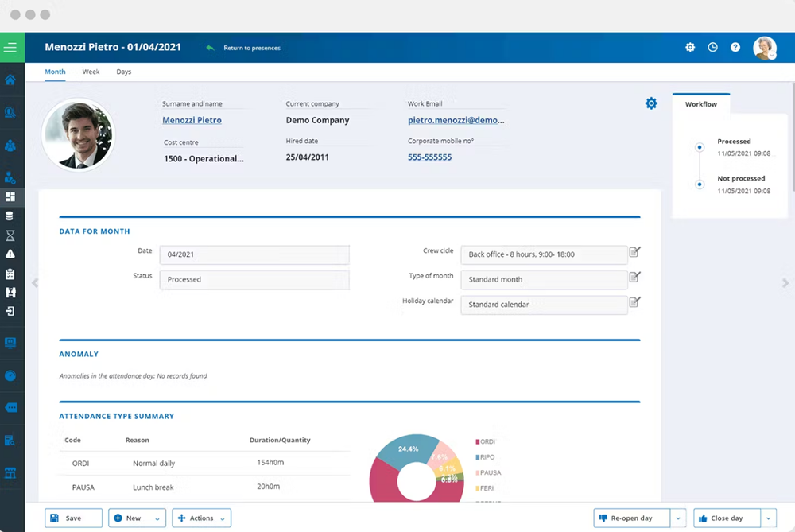Open the sign-in arrow sidebar icon
Viewport: 795px width, 532px height.
pos(10,312)
